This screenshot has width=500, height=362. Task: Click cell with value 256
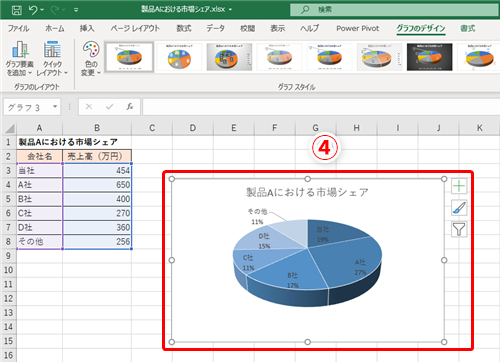[97, 241]
